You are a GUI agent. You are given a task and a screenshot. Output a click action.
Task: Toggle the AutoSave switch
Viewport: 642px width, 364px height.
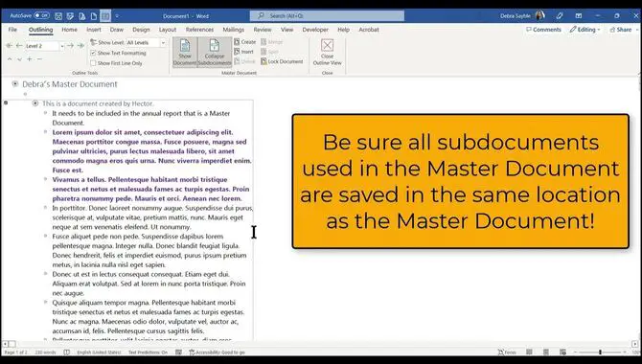pos(41,15)
